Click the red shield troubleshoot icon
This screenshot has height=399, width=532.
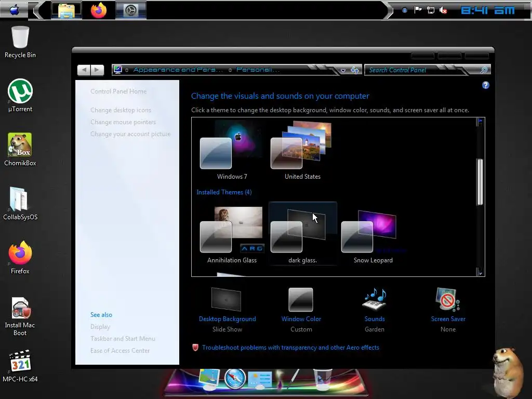coord(195,348)
